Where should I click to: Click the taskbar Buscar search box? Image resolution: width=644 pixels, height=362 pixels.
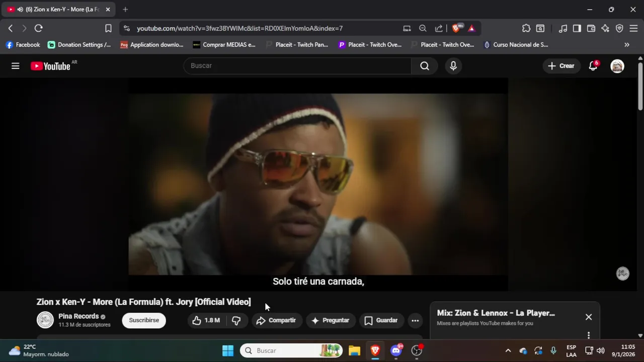coord(291,350)
